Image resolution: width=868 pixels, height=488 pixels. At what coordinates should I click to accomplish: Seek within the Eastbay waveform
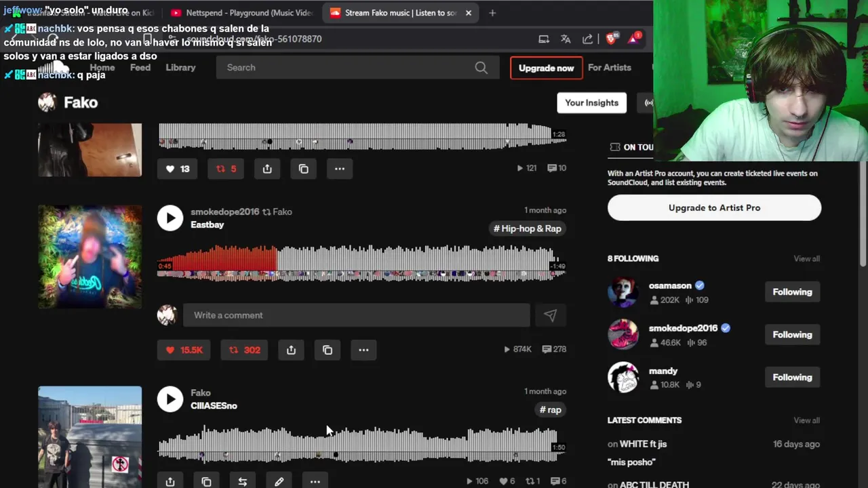(x=361, y=263)
